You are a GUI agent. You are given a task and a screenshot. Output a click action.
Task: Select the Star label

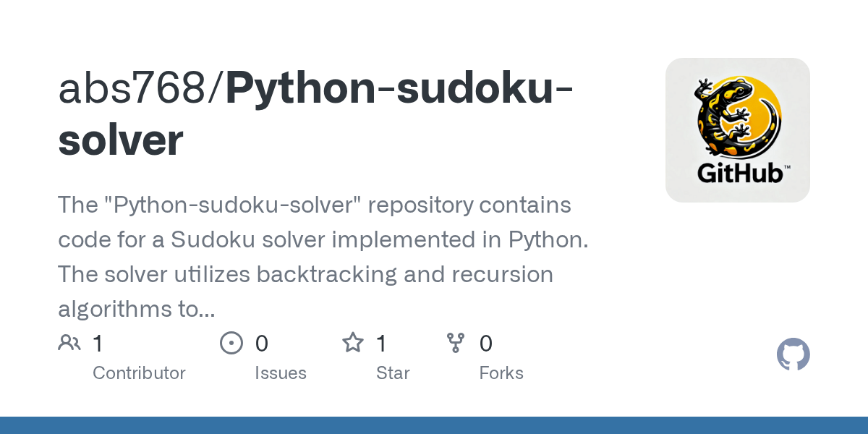(x=393, y=373)
